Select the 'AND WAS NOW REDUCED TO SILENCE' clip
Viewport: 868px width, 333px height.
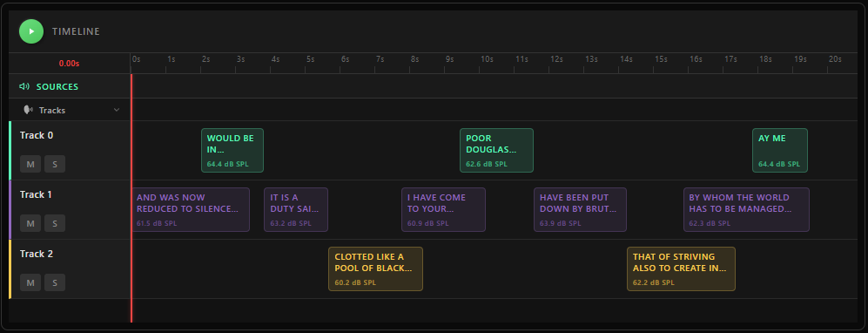pos(191,209)
